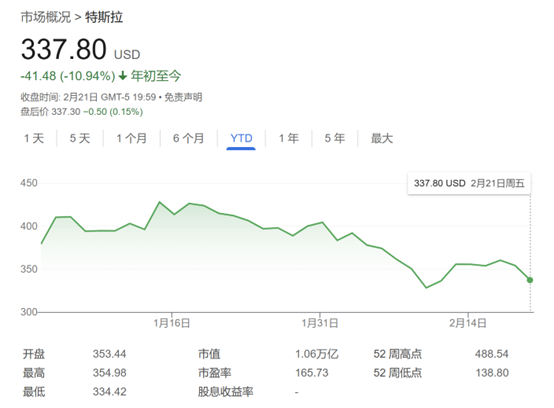Click the low value 334.42
Screen dimensions: 554x408
(x=110, y=392)
